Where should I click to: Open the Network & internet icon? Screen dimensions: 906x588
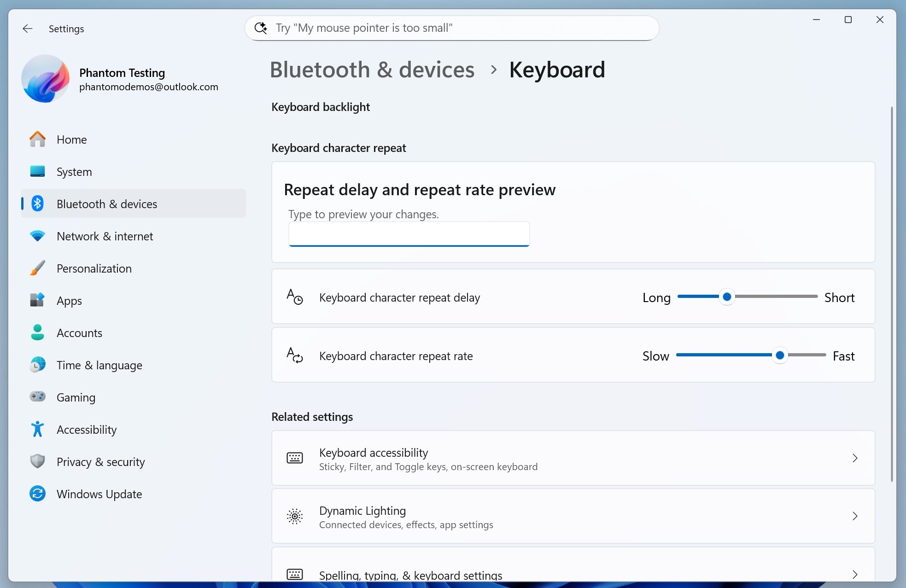tap(38, 236)
